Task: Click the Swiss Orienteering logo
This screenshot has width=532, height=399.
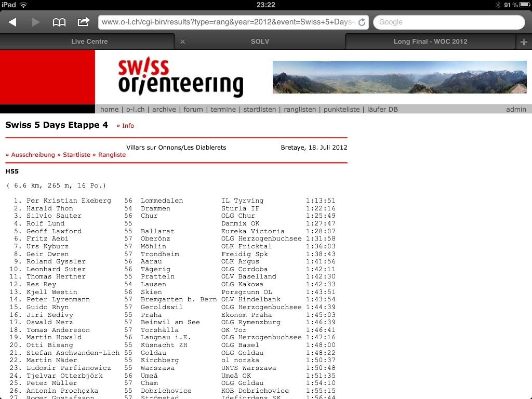Action: click(x=180, y=77)
